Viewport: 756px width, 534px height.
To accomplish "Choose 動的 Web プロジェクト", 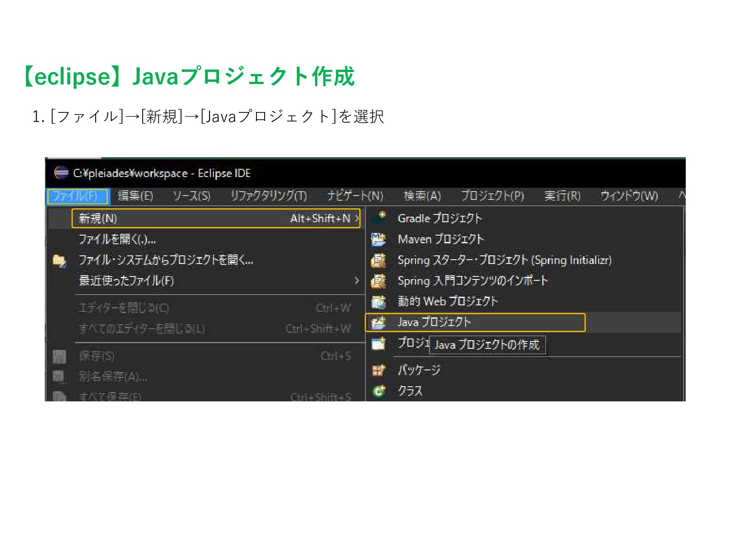I will tap(448, 301).
